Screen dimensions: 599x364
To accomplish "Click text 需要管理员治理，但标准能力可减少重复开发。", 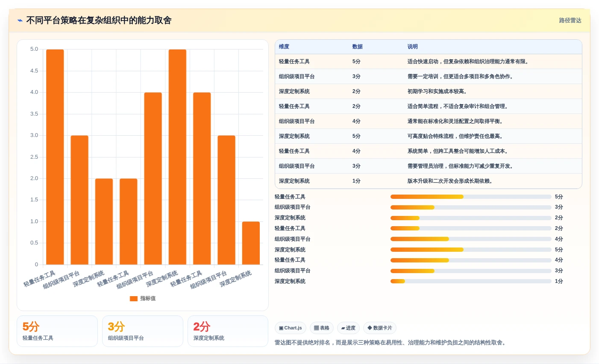I will pyautogui.click(x=461, y=166).
